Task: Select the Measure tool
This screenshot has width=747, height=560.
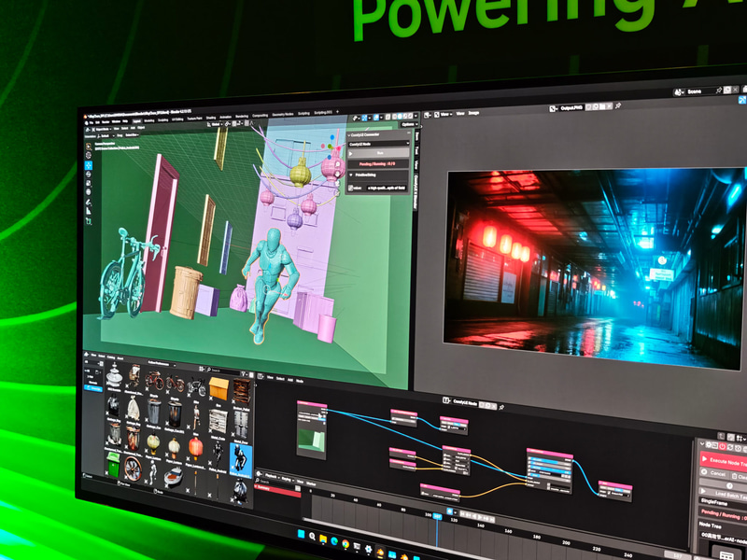Action: [x=88, y=211]
